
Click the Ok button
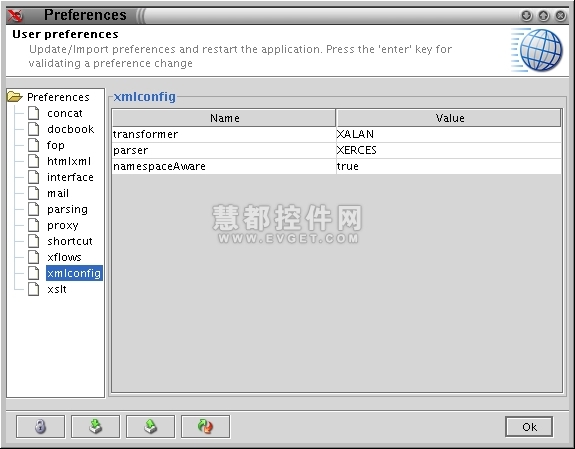click(529, 427)
